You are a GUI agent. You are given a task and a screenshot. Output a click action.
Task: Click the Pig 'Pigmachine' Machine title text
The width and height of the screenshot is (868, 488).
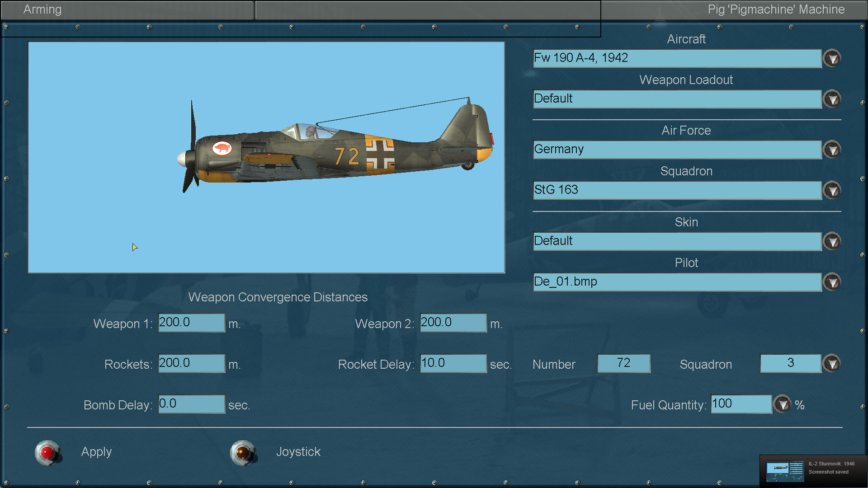[776, 9]
